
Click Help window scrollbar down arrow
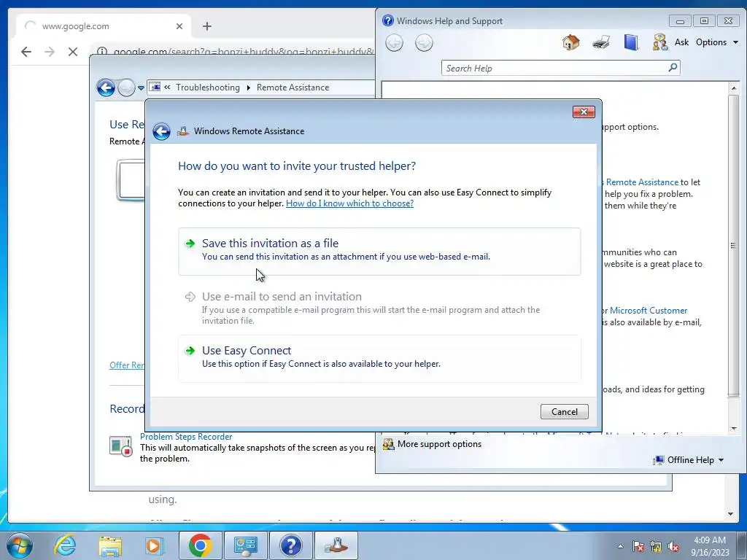click(734, 429)
